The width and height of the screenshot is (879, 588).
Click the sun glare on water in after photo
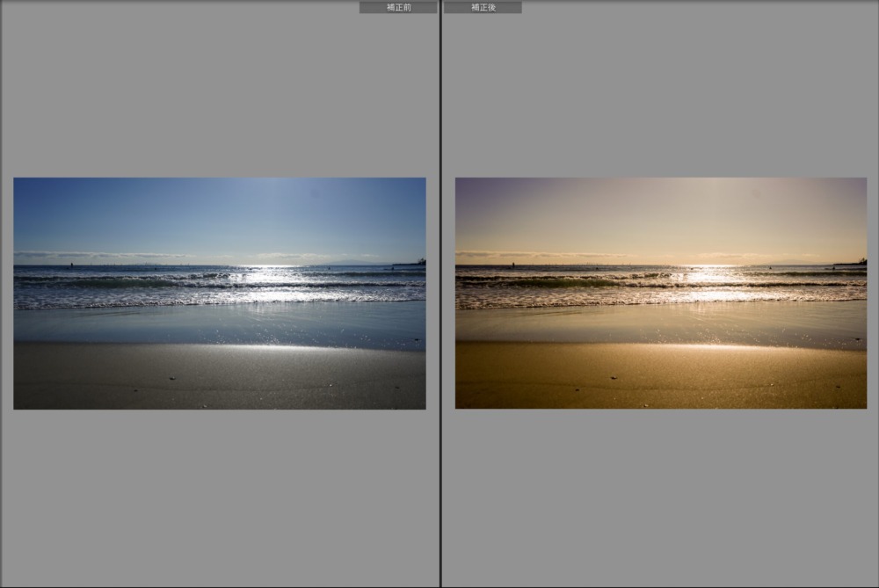coord(708,278)
